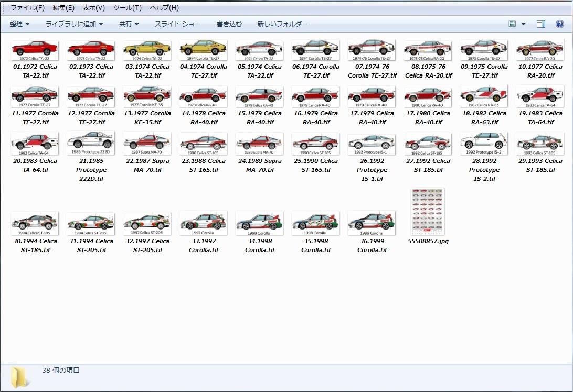Screen dimensions: 573x392
Task: Select 22.1987 Supra MA-70.tif thumbnail
Action: pos(147,144)
